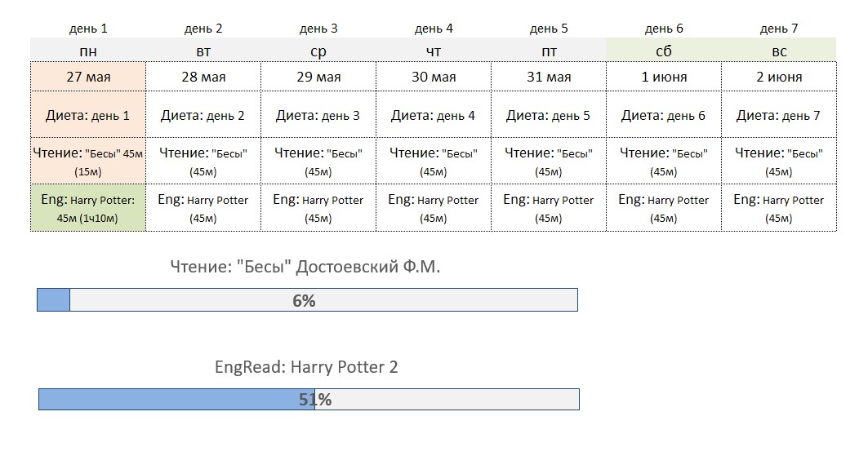The width and height of the screenshot is (868, 456).
Task: Click the пн weekday header cell
Action: (x=88, y=51)
